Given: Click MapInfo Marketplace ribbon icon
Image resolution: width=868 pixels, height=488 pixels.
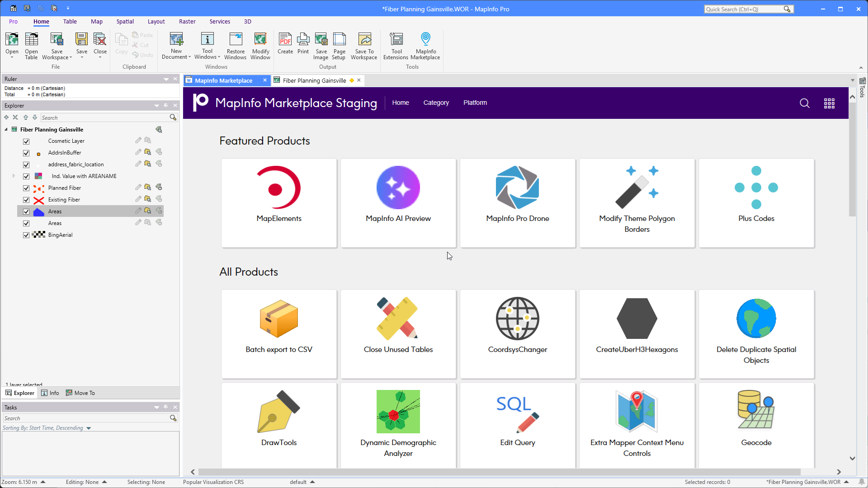Looking at the screenshot, I should pyautogui.click(x=425, y=40).
